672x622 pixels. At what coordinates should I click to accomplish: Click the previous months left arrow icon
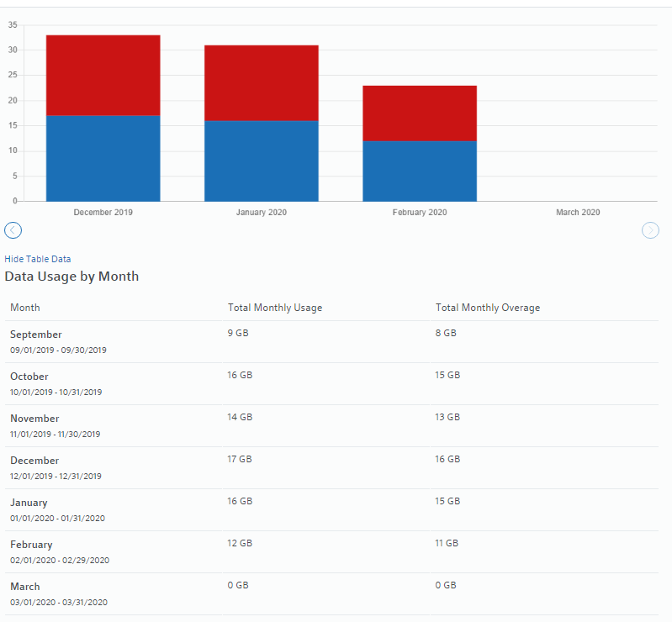pos(13,230)
